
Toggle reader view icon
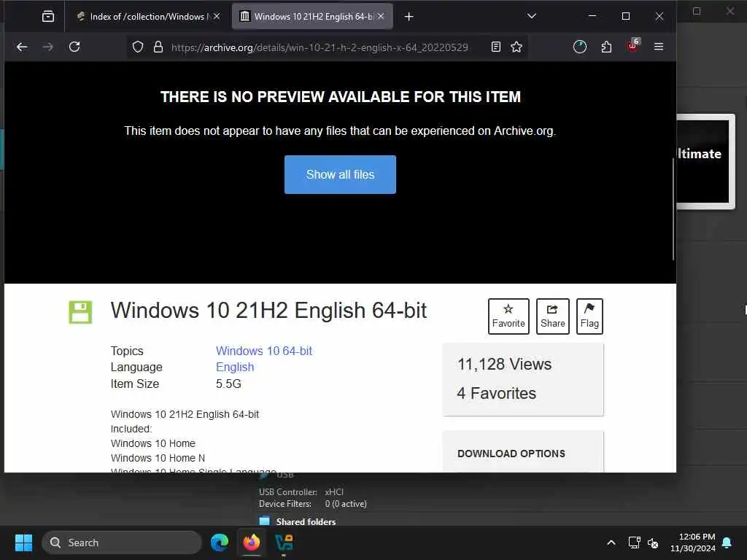click(496, 47)
